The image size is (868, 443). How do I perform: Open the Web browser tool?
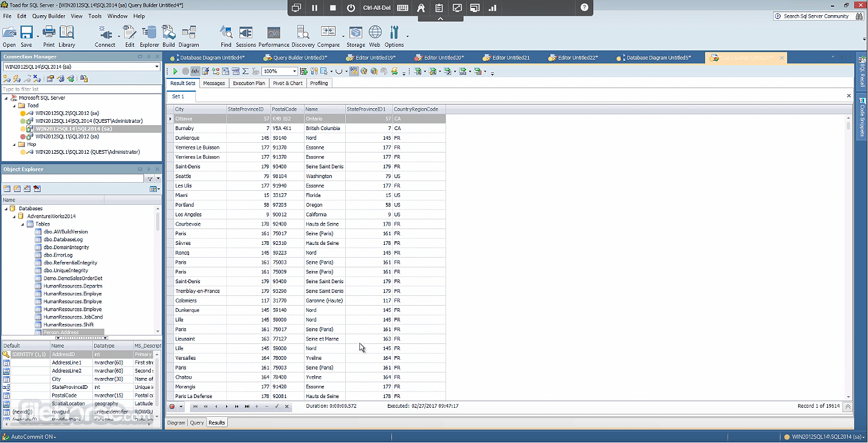pos(375,36)
